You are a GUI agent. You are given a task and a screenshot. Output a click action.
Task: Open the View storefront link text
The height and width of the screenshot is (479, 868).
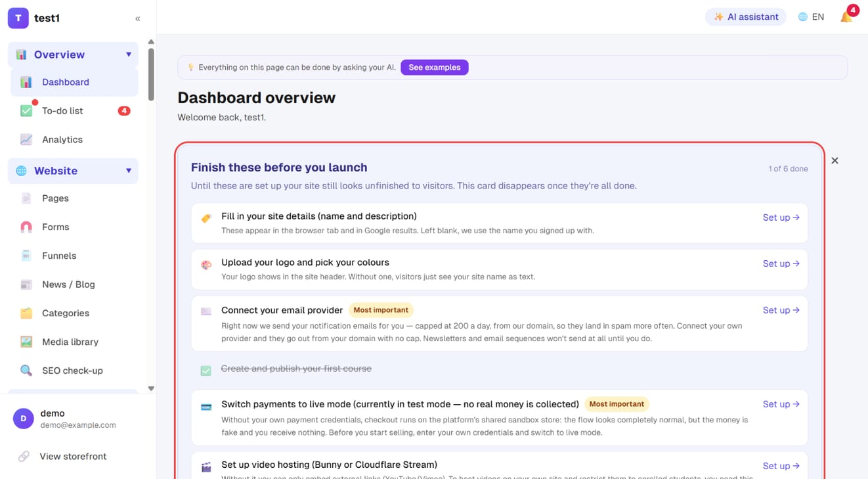tap(73, 456)
